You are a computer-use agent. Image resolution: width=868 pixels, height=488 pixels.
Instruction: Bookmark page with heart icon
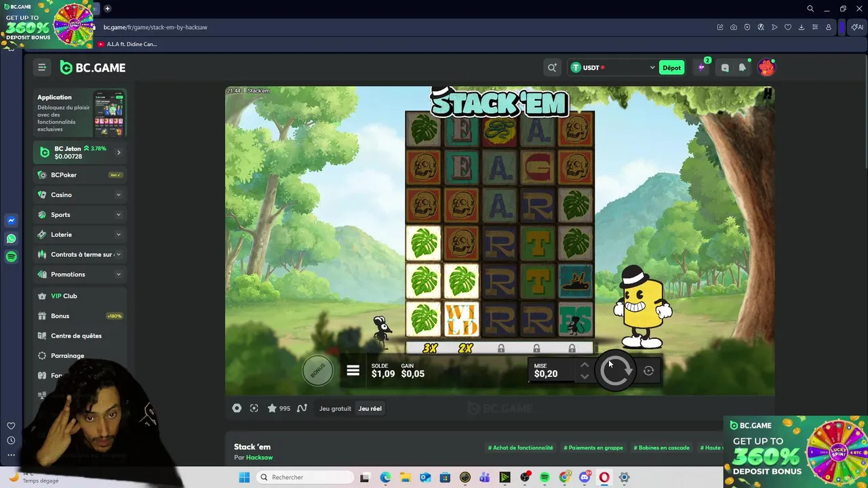pos(788,27)
